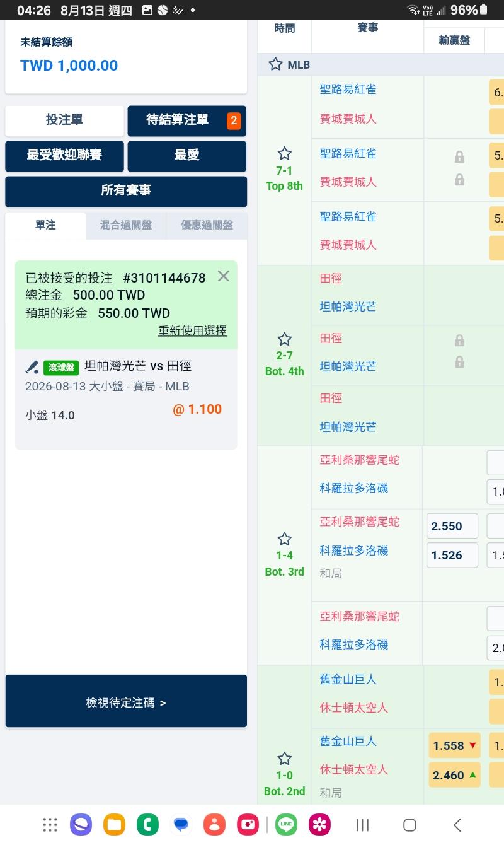Screen dimensions: 504x845
Task: Star the 7-1 Top 8th match
Action: point(285,153)
